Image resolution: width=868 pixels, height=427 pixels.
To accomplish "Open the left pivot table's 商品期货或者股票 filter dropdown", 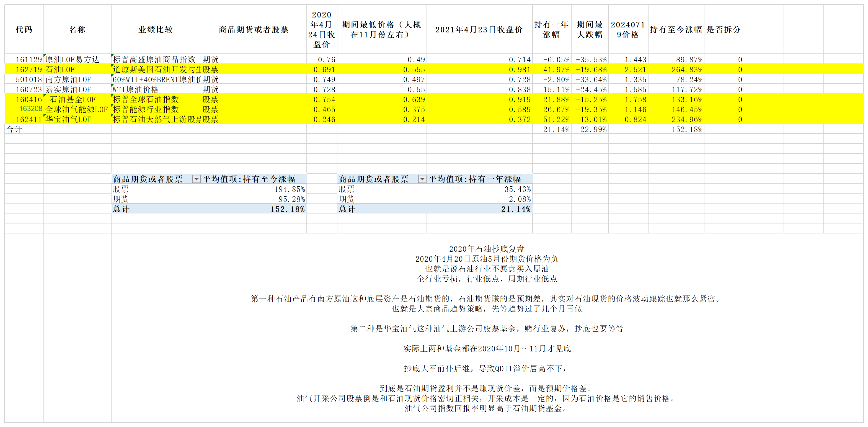I will tap(196, 179).
